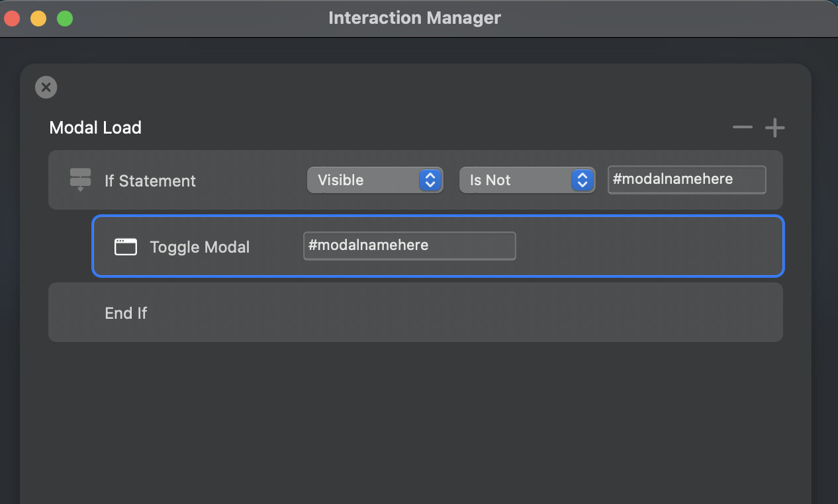Close the Modal Load panel with the X icon
Image resolution: width=838 pixels, height=504 pixels.
point(46,87)
